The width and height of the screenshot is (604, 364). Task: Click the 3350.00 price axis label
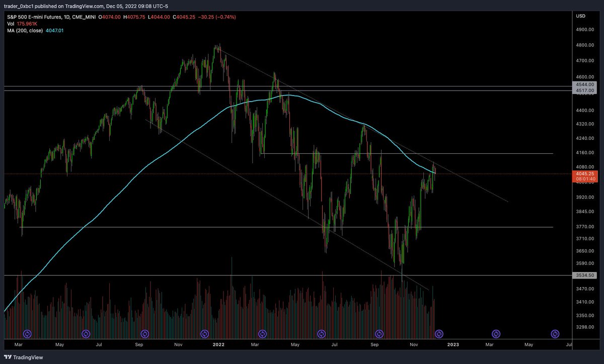tap(585, 315)
